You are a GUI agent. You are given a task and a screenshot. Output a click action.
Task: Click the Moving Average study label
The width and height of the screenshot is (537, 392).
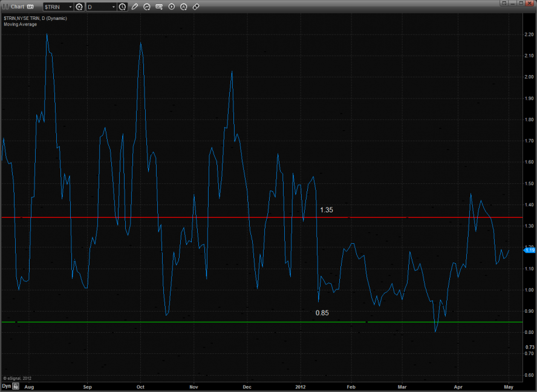point(20,24)
